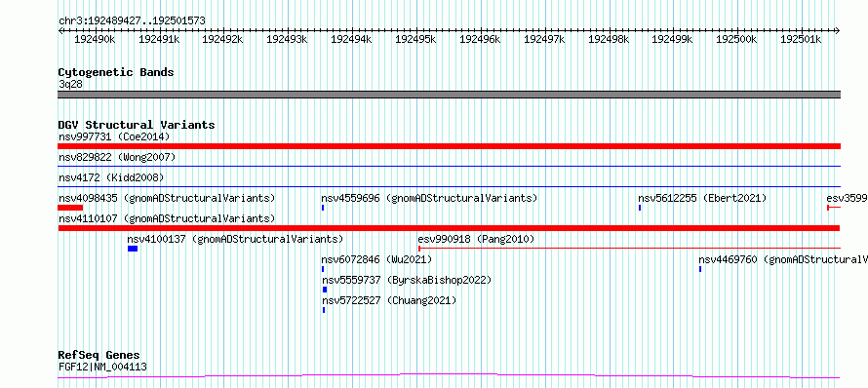Image resolution: width=868 pixels, height=388 pixels.
Task: Click the 192495k ruler position label
Action: tap(415, 39)
